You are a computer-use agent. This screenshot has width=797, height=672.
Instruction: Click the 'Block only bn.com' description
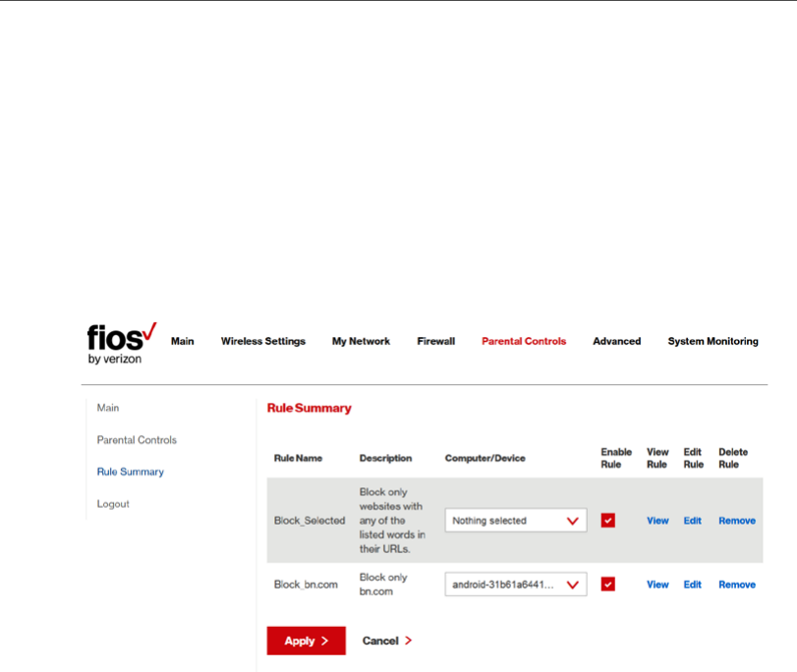(x=383, y=585)
